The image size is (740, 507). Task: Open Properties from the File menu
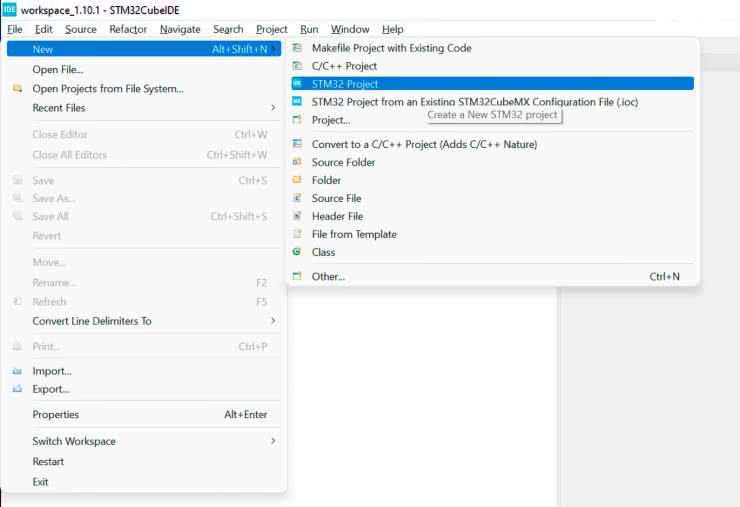pos(55,414)
